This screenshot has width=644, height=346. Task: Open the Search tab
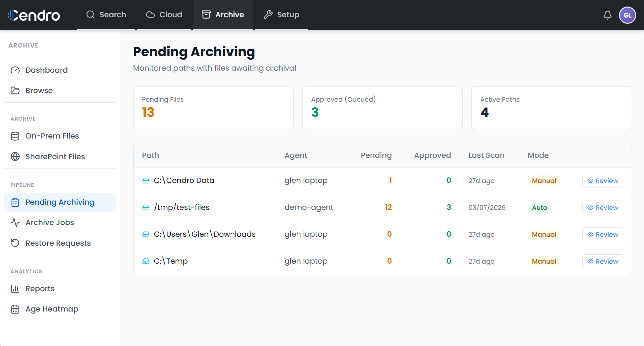point(106,15)
